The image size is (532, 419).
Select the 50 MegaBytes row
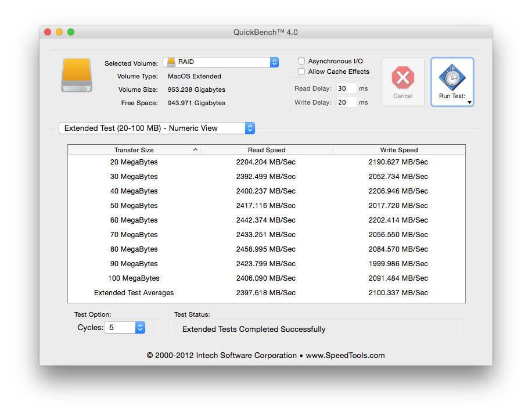click(267, 205)
